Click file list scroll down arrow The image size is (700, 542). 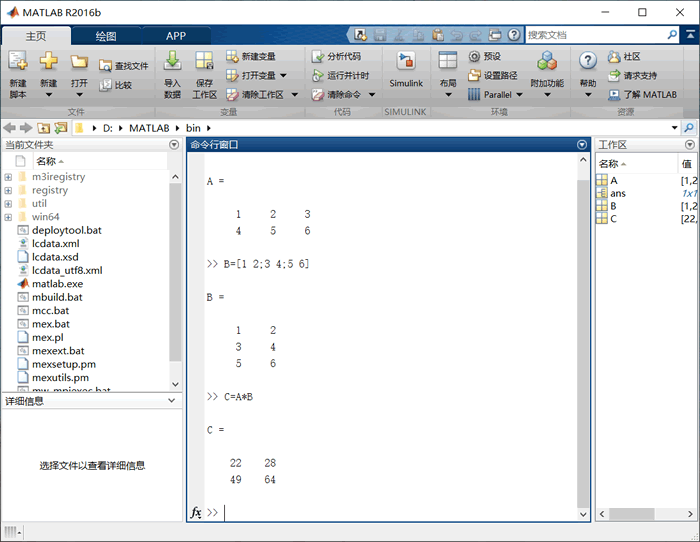[175, 384]
